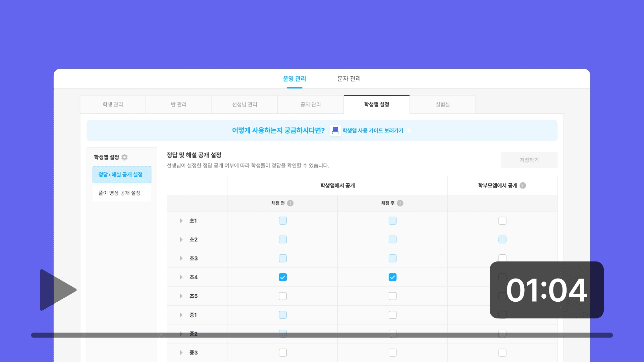Image resolution: width=644 pixels, height=362 pixels.
Task: Click the 저장하기 button
Action: click(x=529, y=160)
